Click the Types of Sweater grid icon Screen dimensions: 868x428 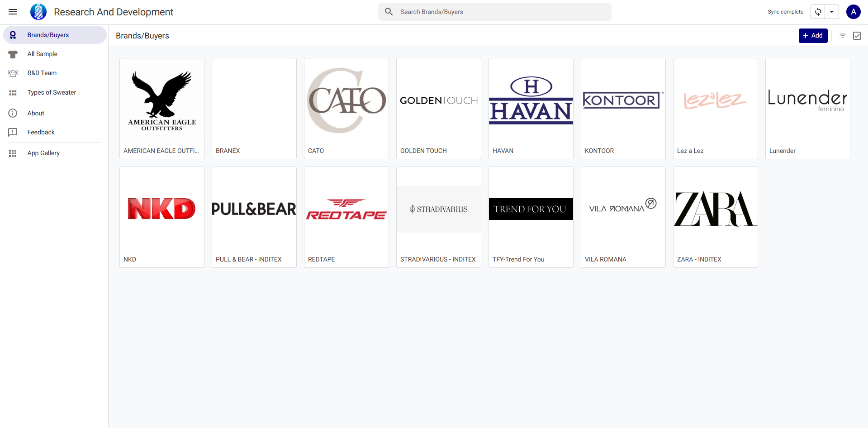(x=13, y=93)
